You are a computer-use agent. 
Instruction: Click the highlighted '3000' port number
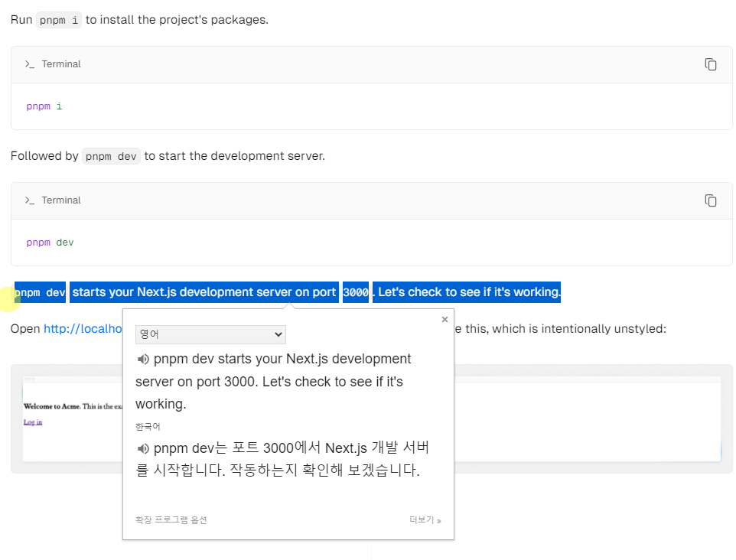(355, 292)
